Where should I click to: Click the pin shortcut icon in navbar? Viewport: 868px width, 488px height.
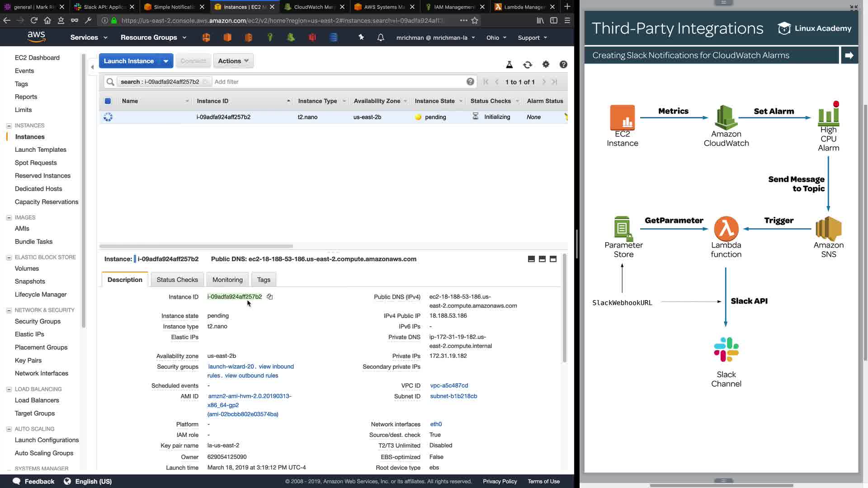coord(361,38)
